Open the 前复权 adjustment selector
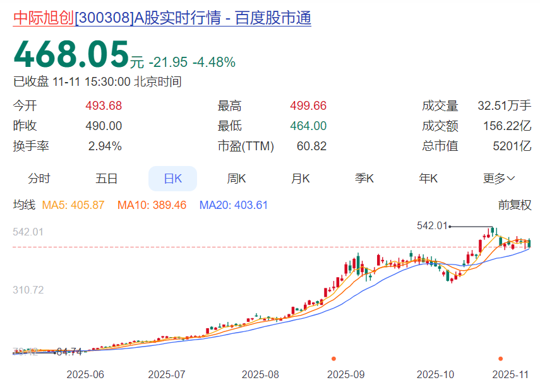Viewport: 540px width, 392px height. click(x=515, y=205)
